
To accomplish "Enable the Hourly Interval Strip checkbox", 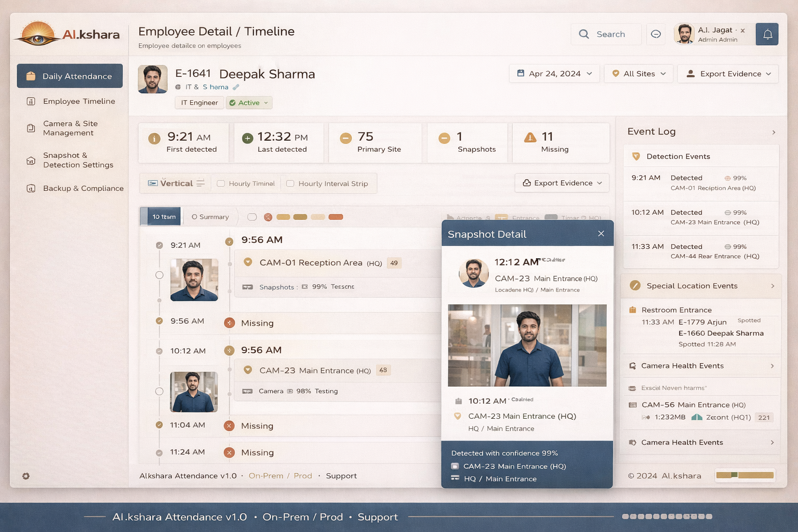I will [290, 183].
